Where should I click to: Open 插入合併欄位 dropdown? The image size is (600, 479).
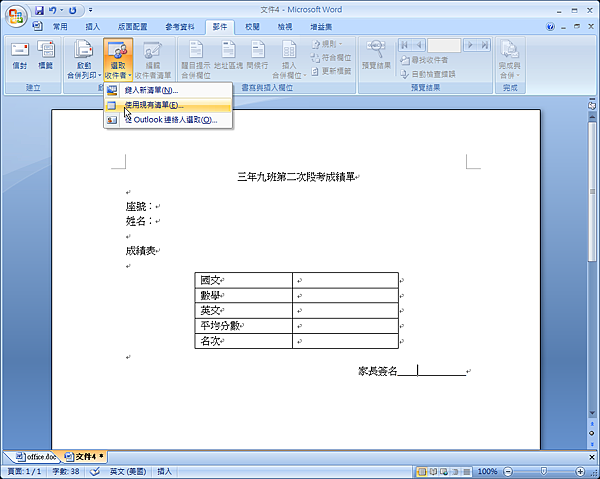click(x=289, y=60)
